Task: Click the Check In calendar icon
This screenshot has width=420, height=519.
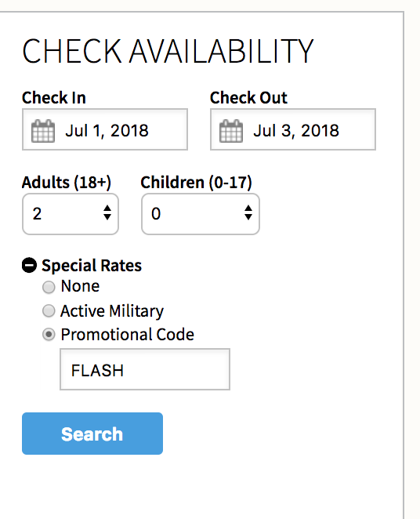Action: coord(43,131)
